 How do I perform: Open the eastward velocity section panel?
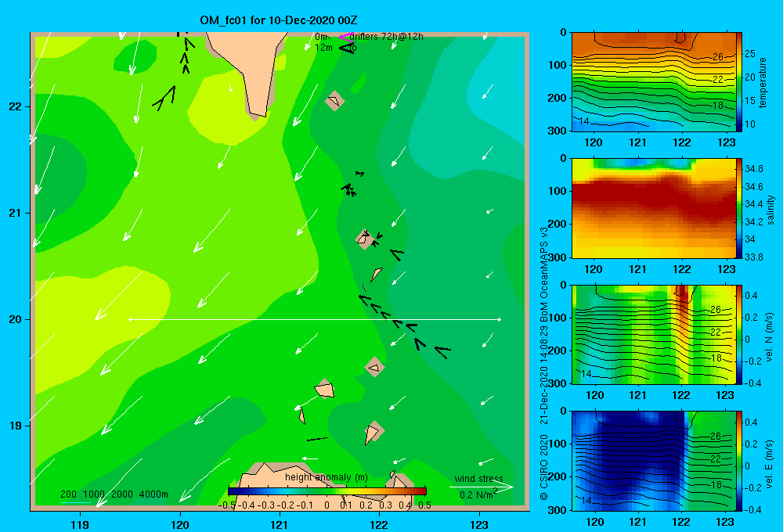click(x=654, y=461)
